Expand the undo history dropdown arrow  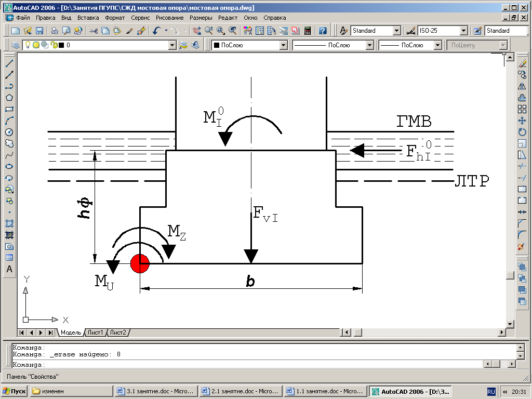(x=166, y=31)
